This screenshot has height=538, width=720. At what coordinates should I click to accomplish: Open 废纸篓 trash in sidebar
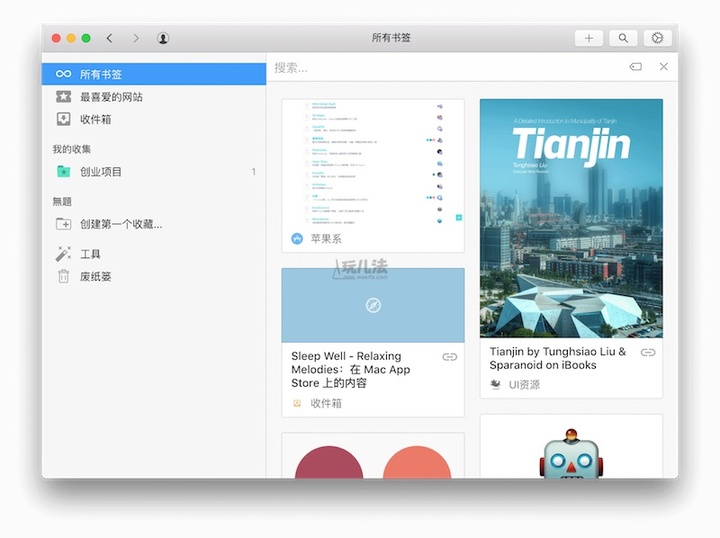[x=96, y=276]
